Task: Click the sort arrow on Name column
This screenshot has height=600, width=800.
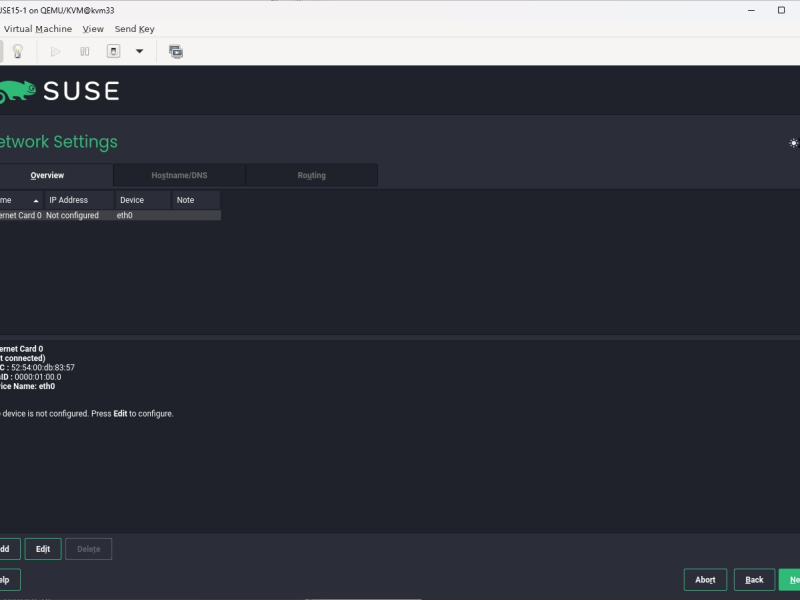Action: coord(36,201)
